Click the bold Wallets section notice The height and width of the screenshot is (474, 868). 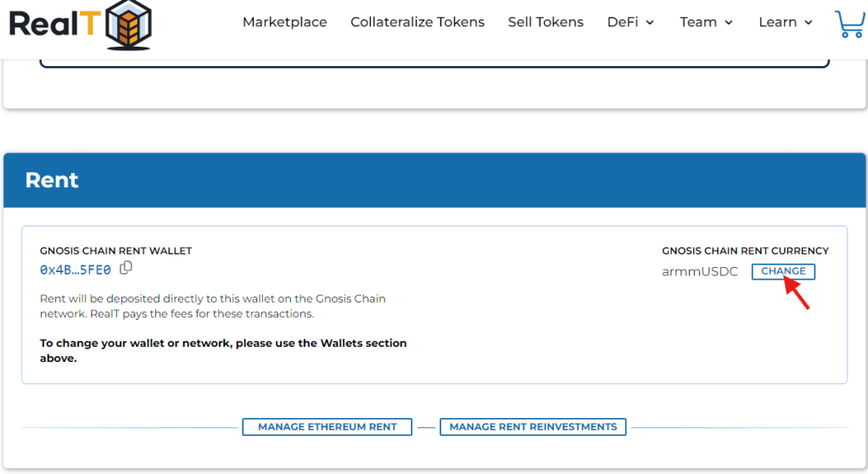[x=223, y=350]
